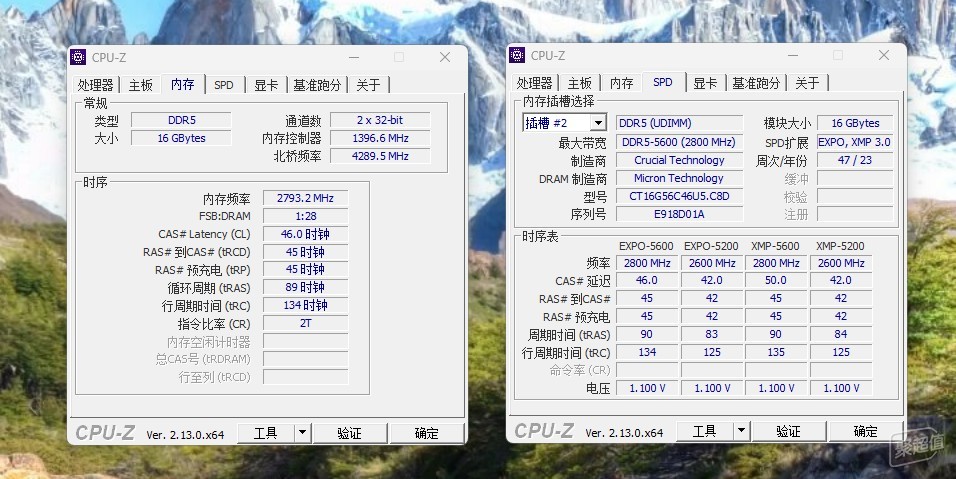
Task: Expand 工具 dropdown arrow in right window
Action: coord(741,431)
